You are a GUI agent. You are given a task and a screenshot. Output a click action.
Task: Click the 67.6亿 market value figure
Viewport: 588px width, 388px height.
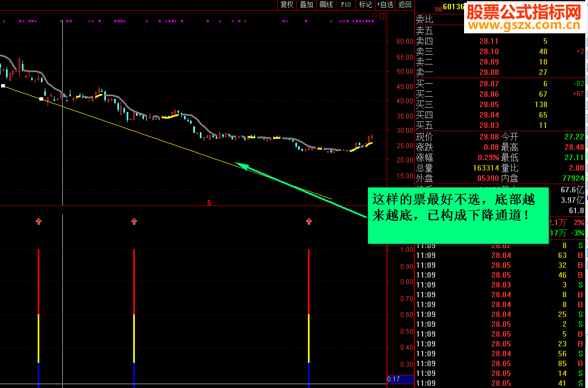[572, 190]
